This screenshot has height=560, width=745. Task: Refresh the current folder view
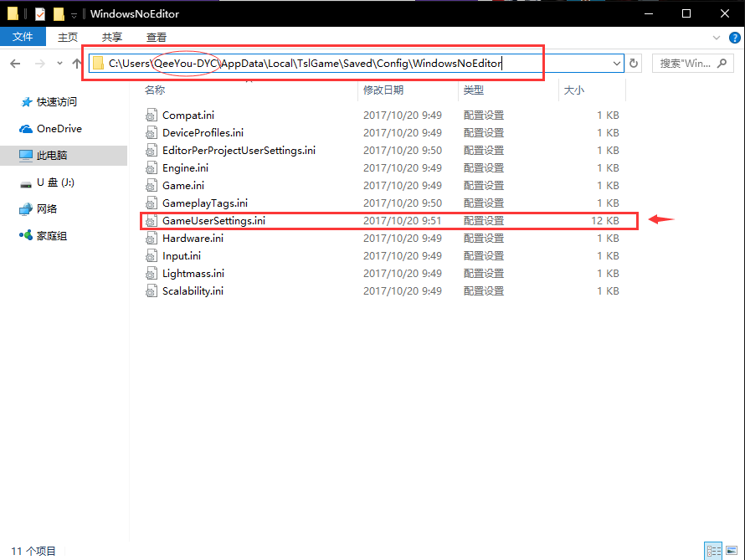click(x=634, y=63)
